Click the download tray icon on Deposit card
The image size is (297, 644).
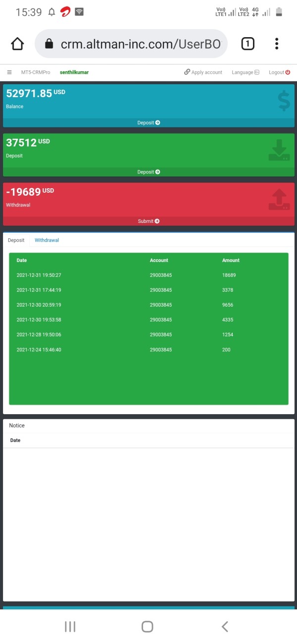279,150
